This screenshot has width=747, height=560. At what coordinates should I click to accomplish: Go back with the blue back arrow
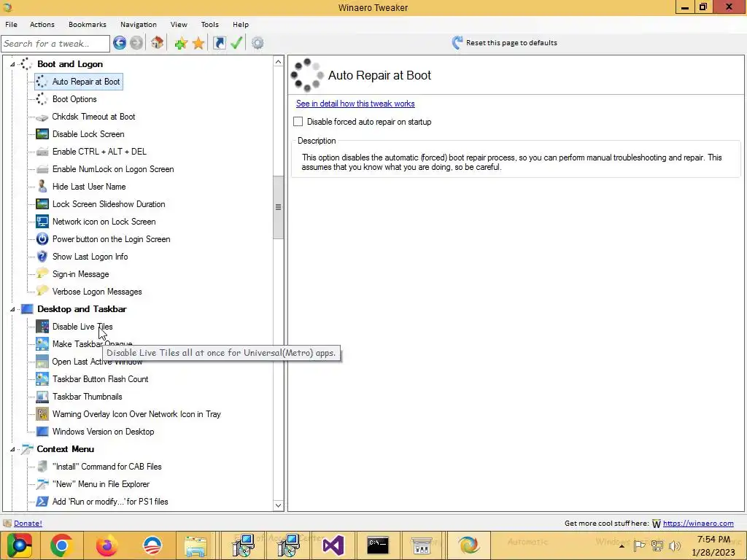point(120,43)
